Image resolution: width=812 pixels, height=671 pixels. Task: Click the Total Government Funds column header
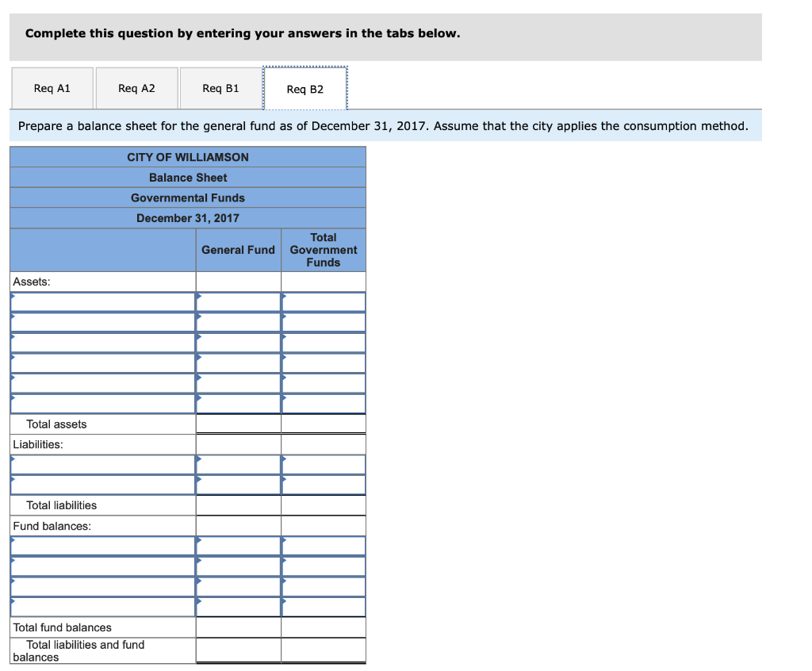click(x=323, y=249)
